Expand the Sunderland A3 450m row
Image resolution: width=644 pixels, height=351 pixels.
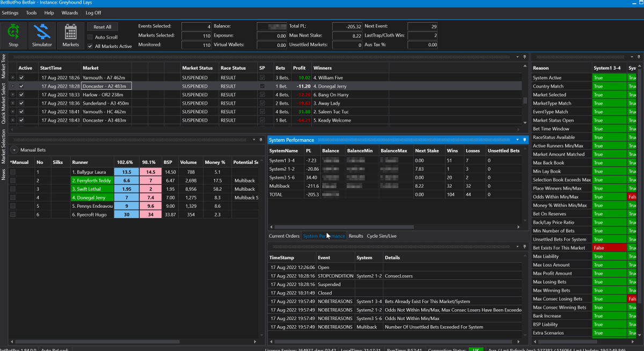click(x=13, y=103)
